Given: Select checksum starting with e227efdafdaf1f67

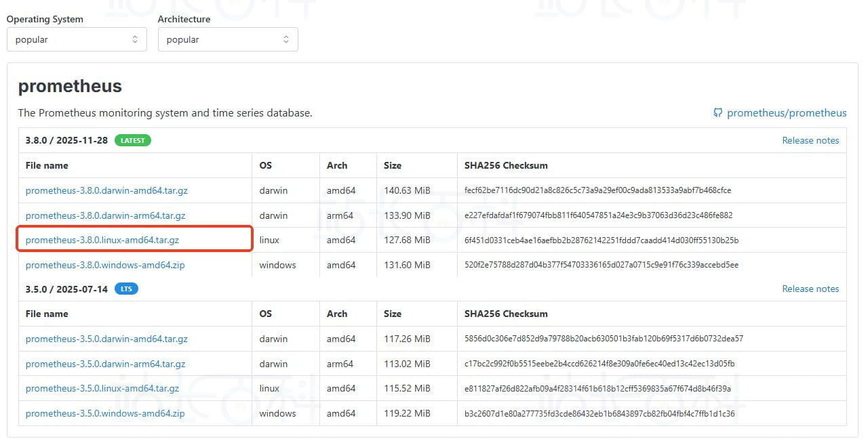Looking at the screenshot, I should point(598,215).
